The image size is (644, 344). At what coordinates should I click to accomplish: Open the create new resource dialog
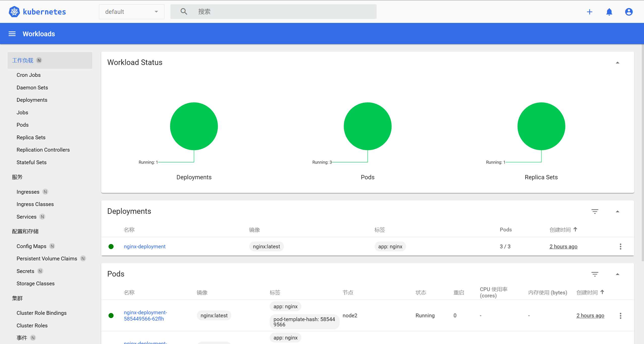pos(590,12)
